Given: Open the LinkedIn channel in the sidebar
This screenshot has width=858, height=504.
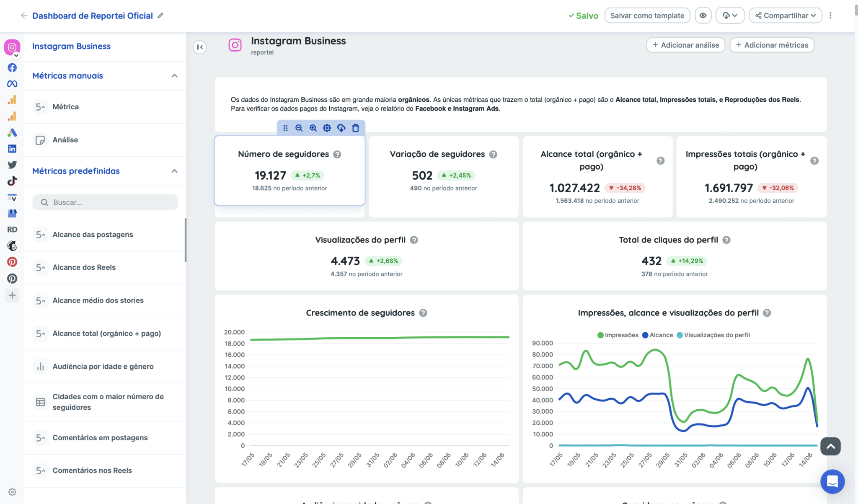Looking at the screenshot, I should click(x=12, y=148).
